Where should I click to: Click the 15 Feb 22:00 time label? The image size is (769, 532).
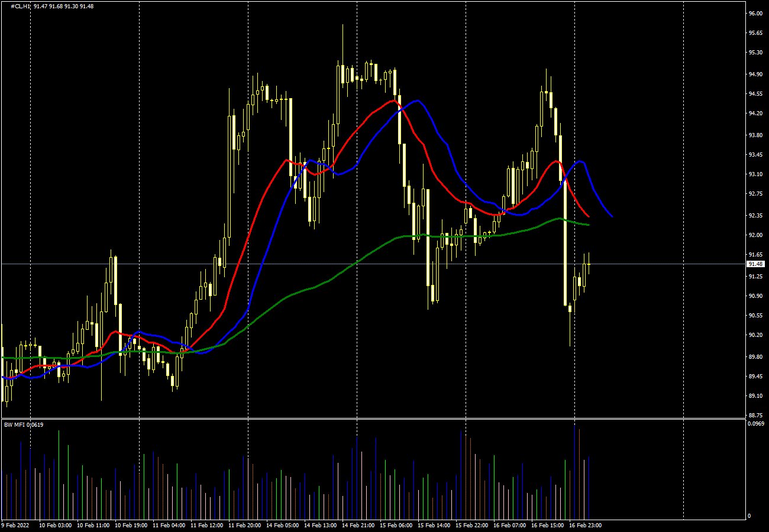[x=472, y=525]
